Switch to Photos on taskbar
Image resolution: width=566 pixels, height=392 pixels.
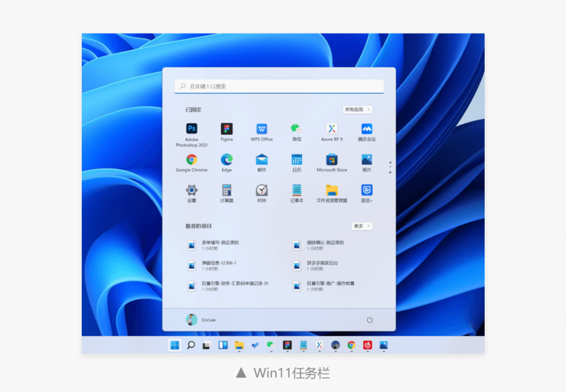pyautogui.click(x=383, y=345)
